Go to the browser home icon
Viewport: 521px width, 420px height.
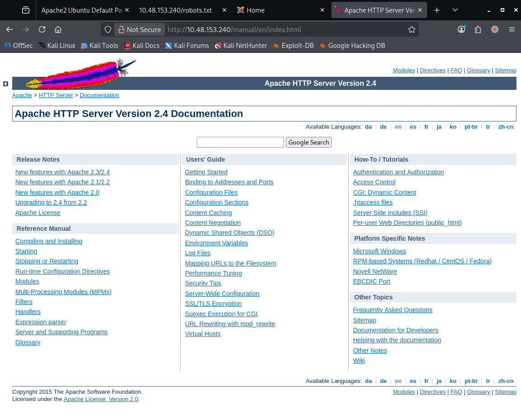pyautogui.click(x=58, y=29)
